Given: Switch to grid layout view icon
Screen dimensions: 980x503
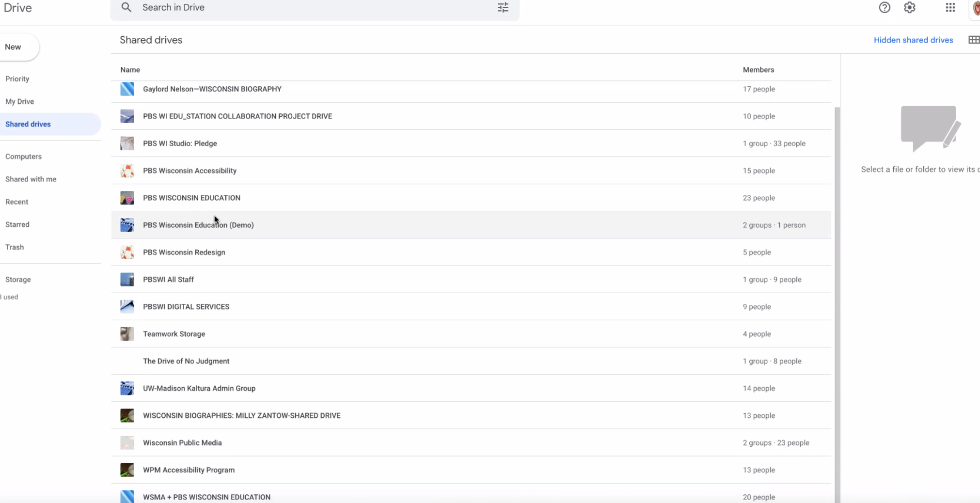Looking at the screenshot, I should (974, 40).
